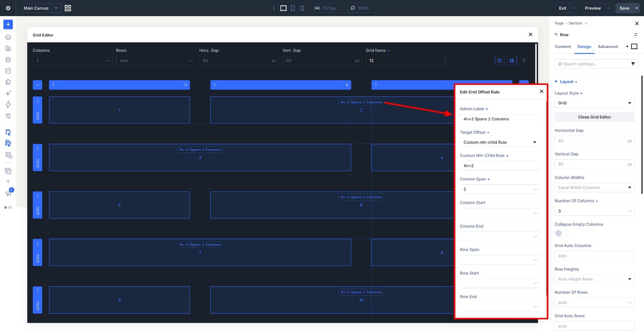Open the Save button dropdown arrow

point(636,8)
